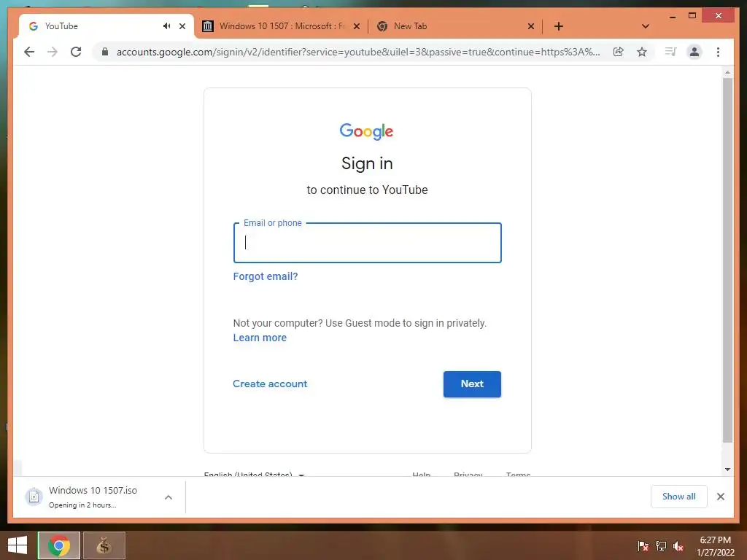Open the money bag taskbar app
747x560 pixels.
104,545
